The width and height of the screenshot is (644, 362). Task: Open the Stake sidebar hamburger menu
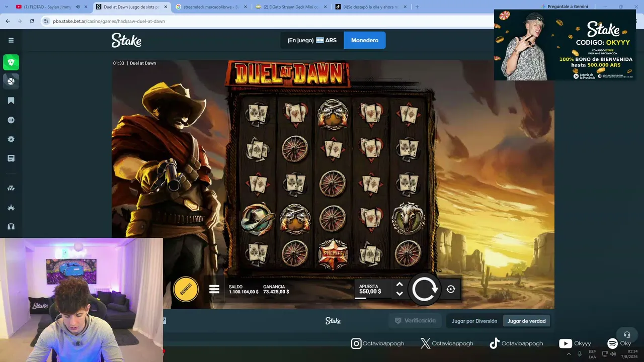click(11, 40)
